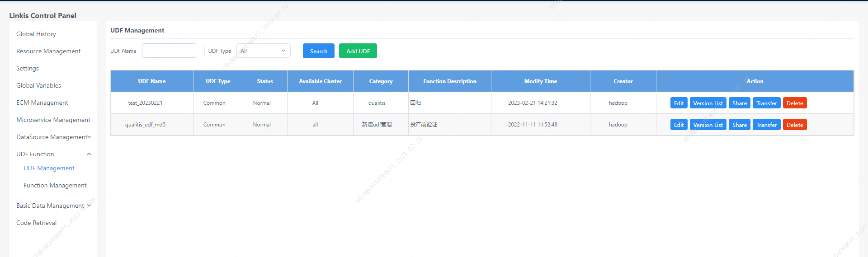Screen dimensions: 868x257
Task: Expand the UDF Type dropdown
Action: point(263,51)
